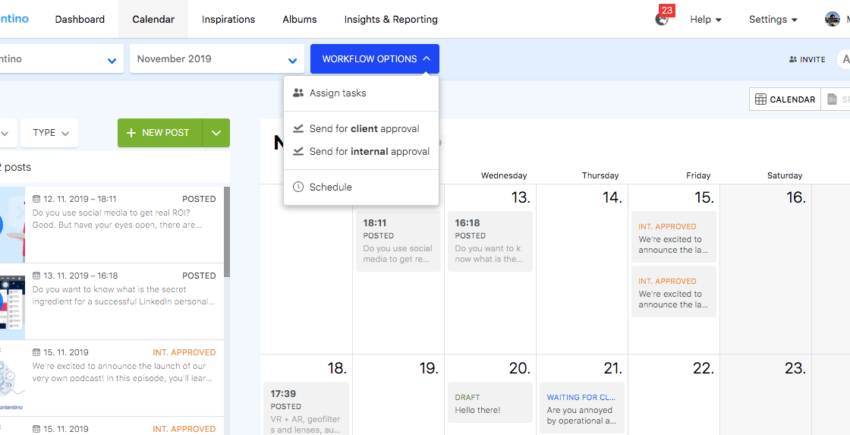Click the post list vertical scrollbar
This screenshot has height=435, width=850.
227,232
